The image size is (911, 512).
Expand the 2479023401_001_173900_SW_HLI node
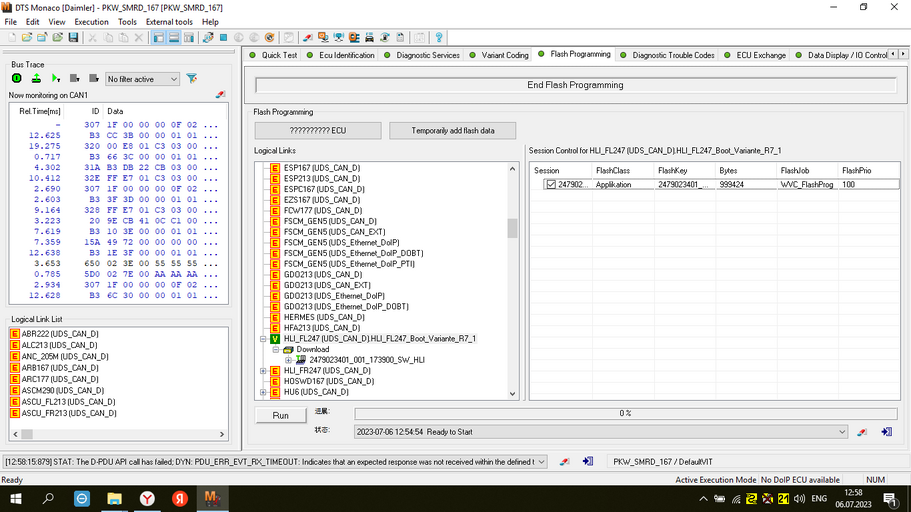point(289,360)
